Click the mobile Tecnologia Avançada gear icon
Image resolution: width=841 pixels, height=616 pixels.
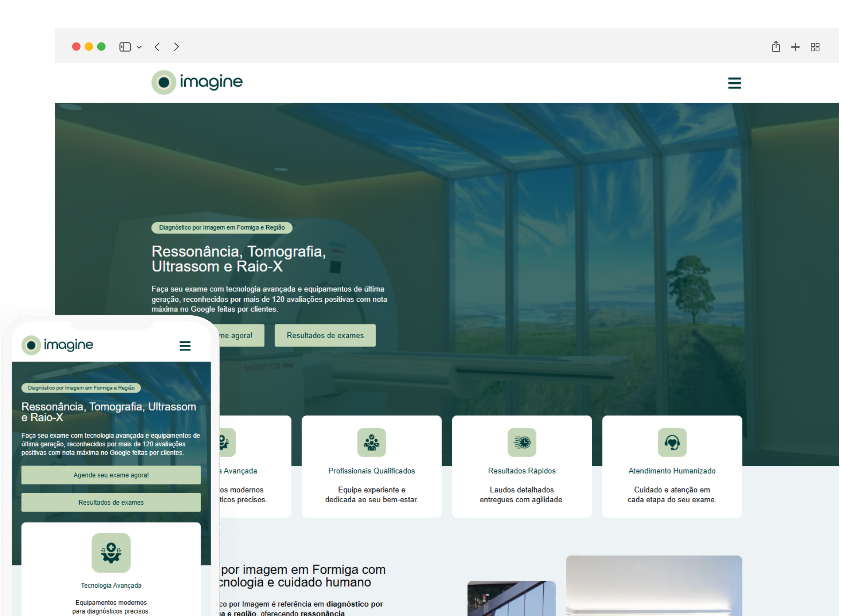[x=111, y=553]
